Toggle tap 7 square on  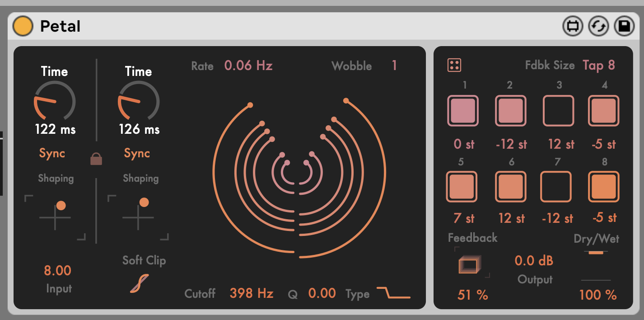[x=556, y=186]
